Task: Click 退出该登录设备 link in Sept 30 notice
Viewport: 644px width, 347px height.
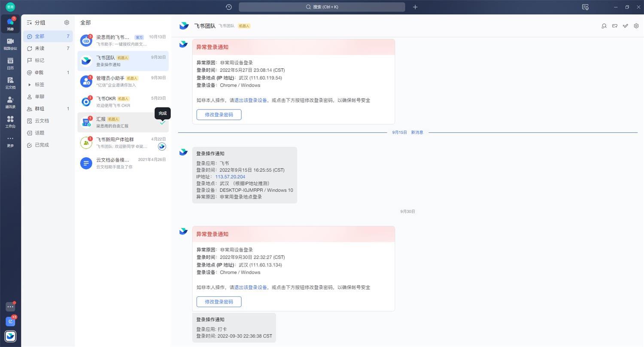Action: coord(251,287)
